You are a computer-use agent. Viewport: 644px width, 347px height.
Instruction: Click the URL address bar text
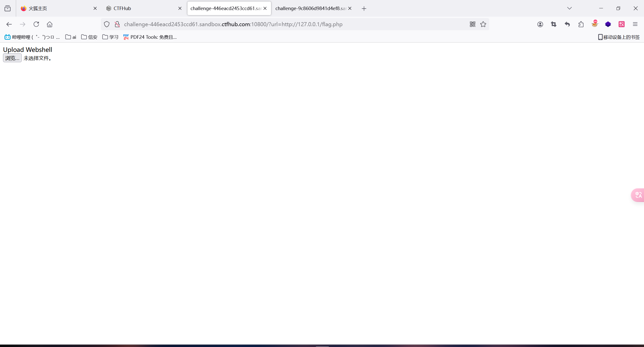(233, 24)
